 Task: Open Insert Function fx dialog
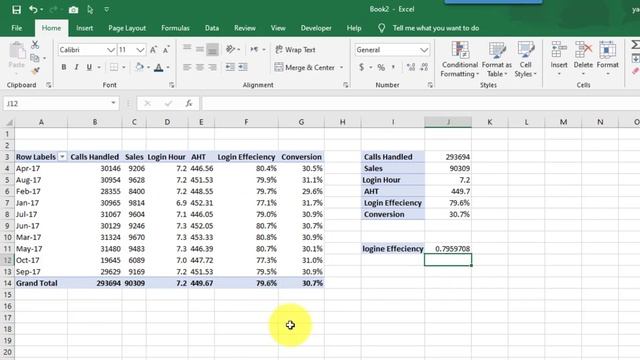pos(189,104)
